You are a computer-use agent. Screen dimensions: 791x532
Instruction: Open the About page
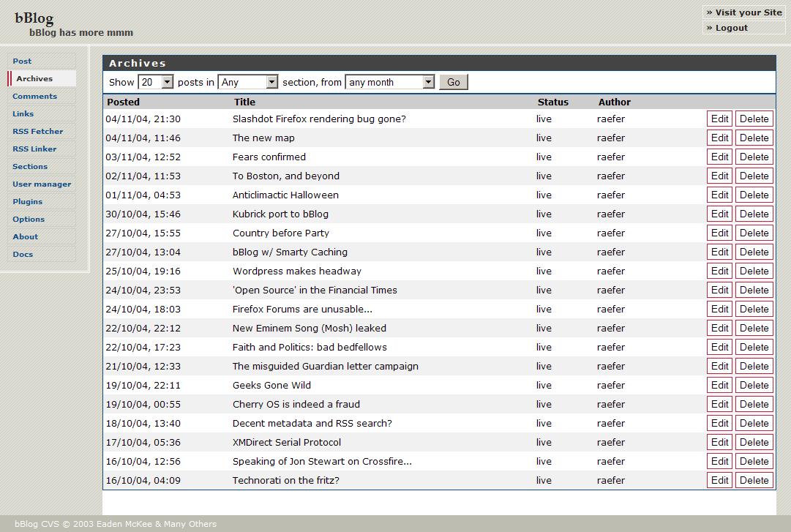(x=42, y=236)
